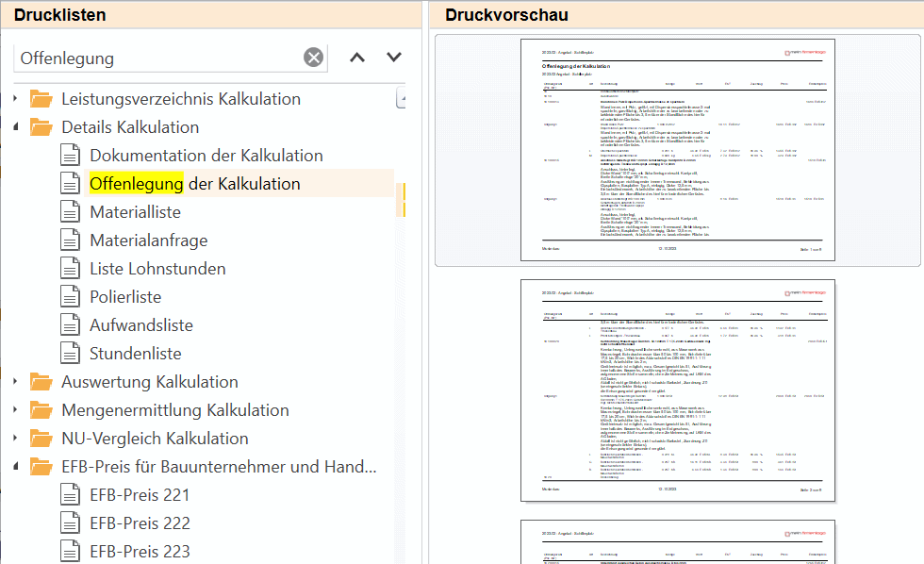Clear the Offenlegung search field
Image resolution: width=924 pixels, height=564 pixels.
coord(313,58)
